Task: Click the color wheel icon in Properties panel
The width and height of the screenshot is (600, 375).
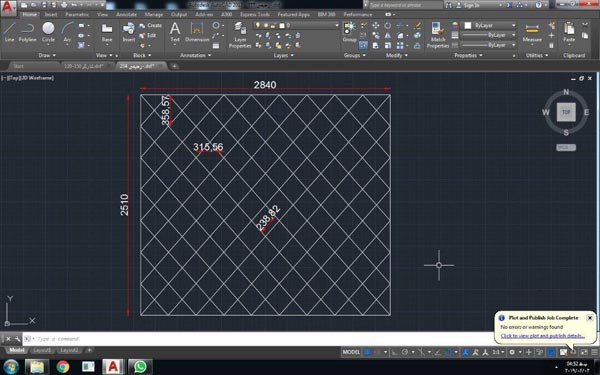Action: click(x=455, y=26)
